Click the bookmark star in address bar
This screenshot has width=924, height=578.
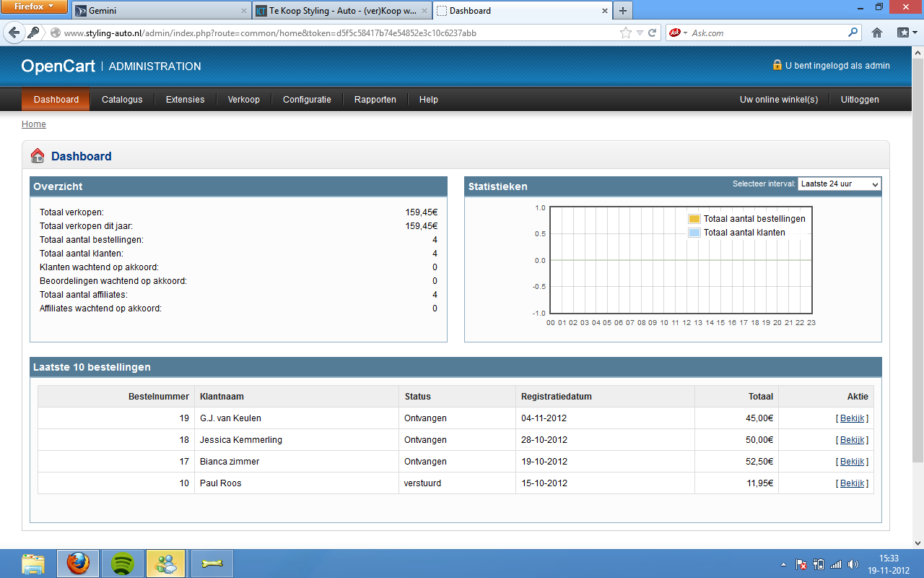coord(626,33)
